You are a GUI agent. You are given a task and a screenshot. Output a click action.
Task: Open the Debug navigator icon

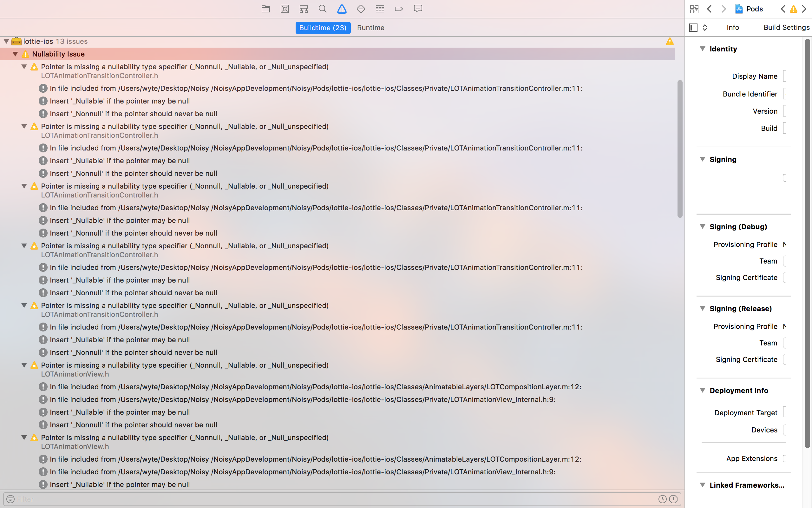tap(380, 9)
